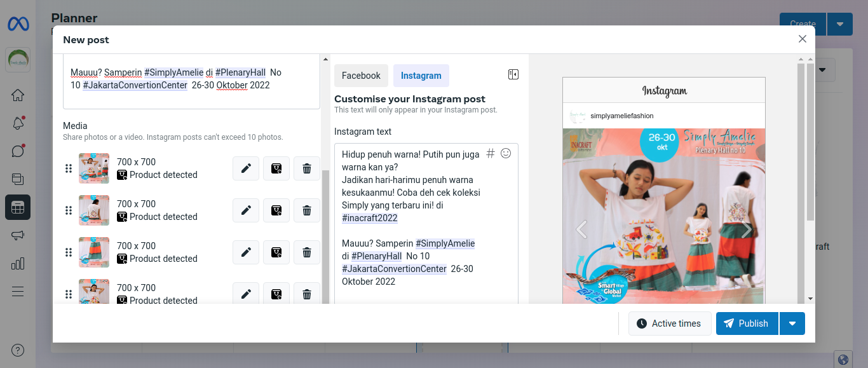Open the Insights bar chart icon
Image resolution: width=868 pixels, height=368 pixels.
(x=18, y=263)
